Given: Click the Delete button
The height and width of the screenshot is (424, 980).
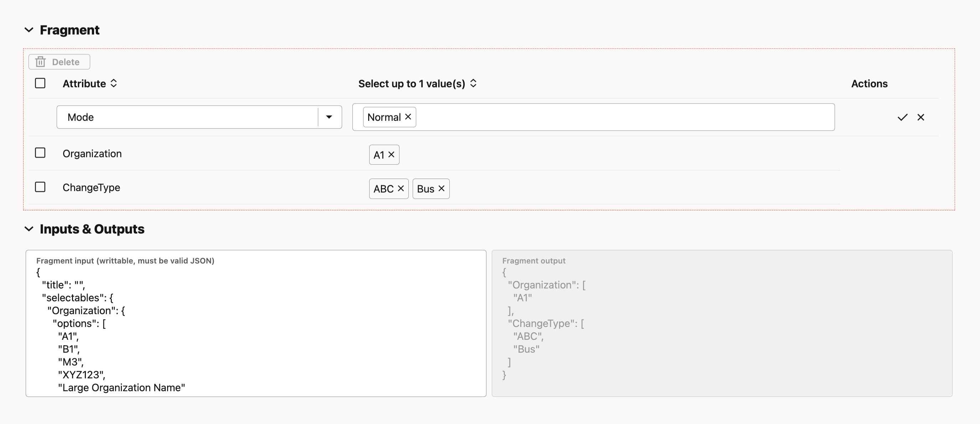Looking at the screenshot, I should (60, 62).
